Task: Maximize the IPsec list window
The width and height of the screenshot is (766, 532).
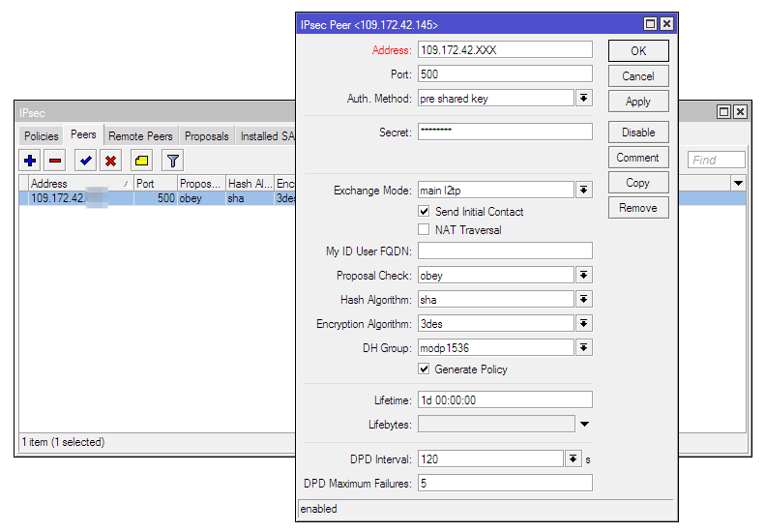Action: pyautogui.click(x=724, y=112)
